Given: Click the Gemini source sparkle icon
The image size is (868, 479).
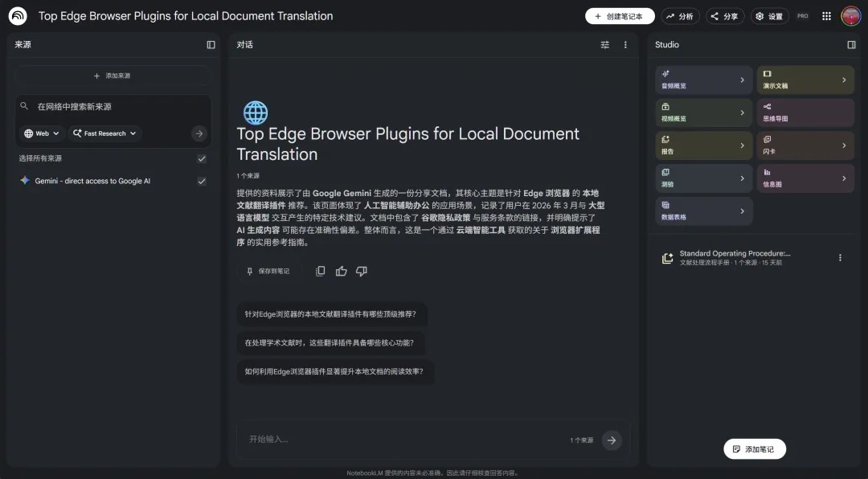Looking at the screenshot, I should [x=24, y=181].
